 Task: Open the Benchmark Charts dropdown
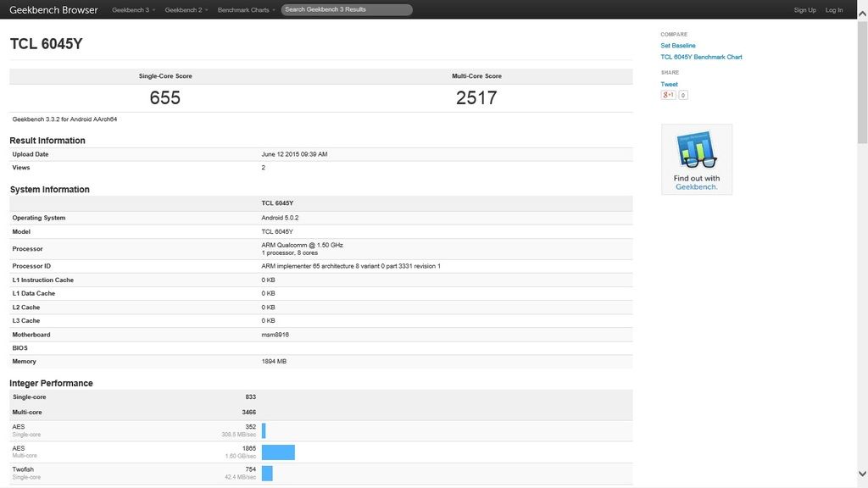pyautogui.click(x=247, y=10)
